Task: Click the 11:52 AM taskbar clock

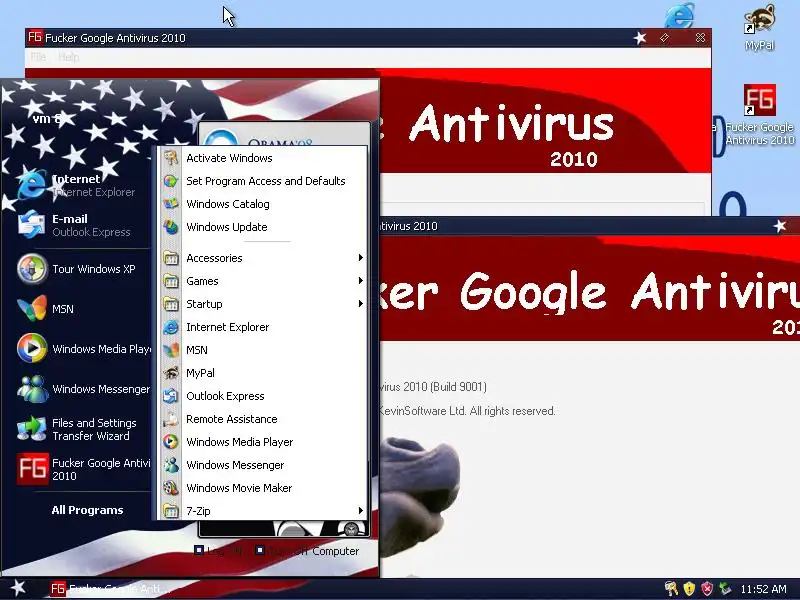Action: point(763,589)
